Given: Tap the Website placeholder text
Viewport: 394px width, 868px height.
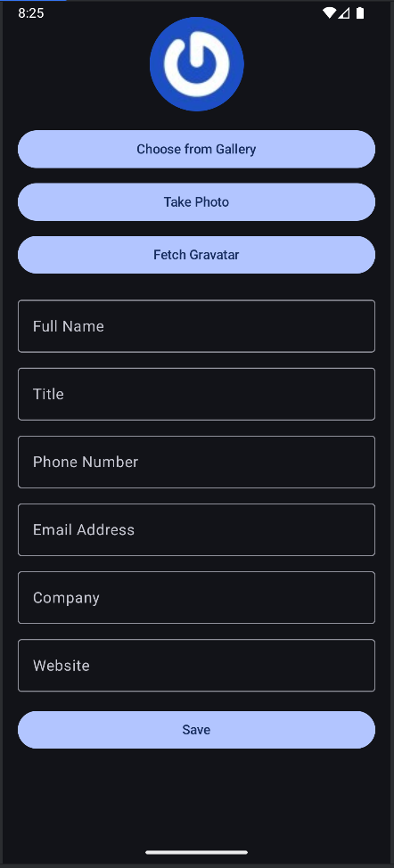Looking at the screenshot, I should 62,666.
